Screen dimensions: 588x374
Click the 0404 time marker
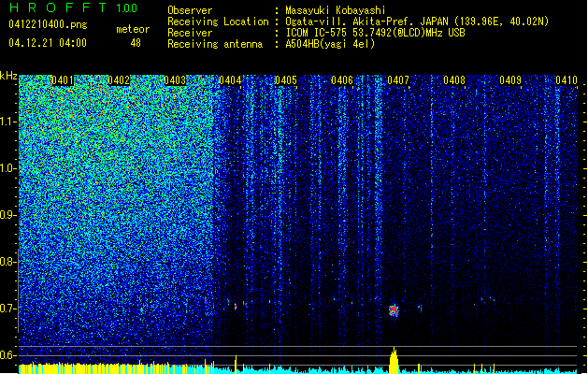pos(230,80)
